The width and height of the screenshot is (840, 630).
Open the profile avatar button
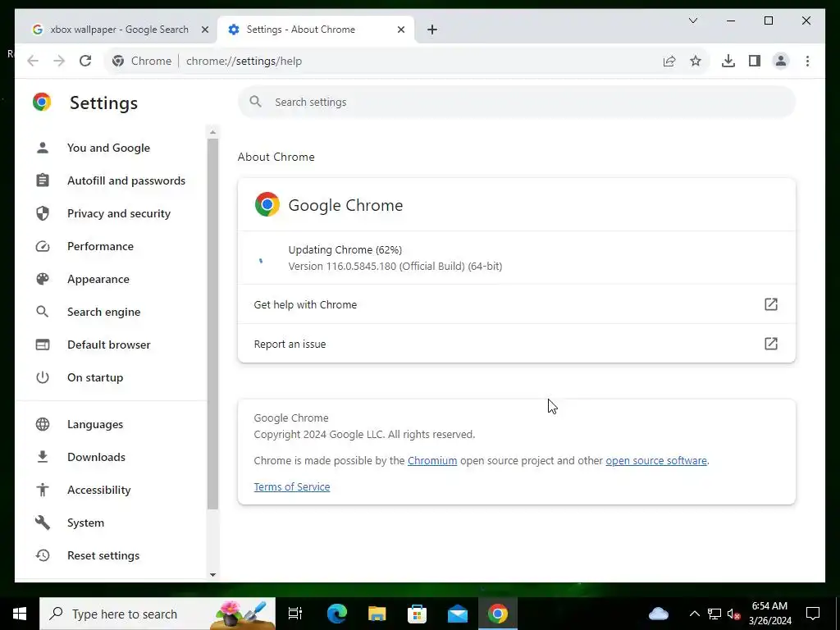pyautogui.click(x=781, y=61)
